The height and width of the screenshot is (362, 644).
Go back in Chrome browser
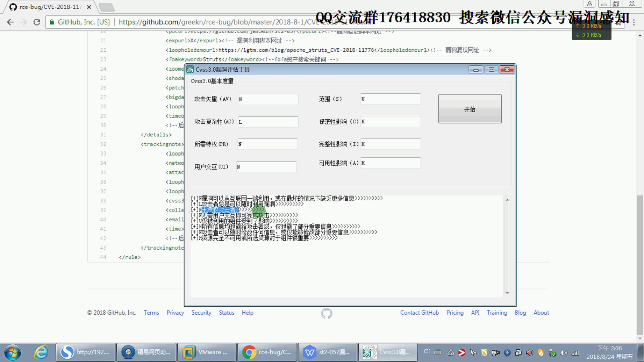coord(10,22)
